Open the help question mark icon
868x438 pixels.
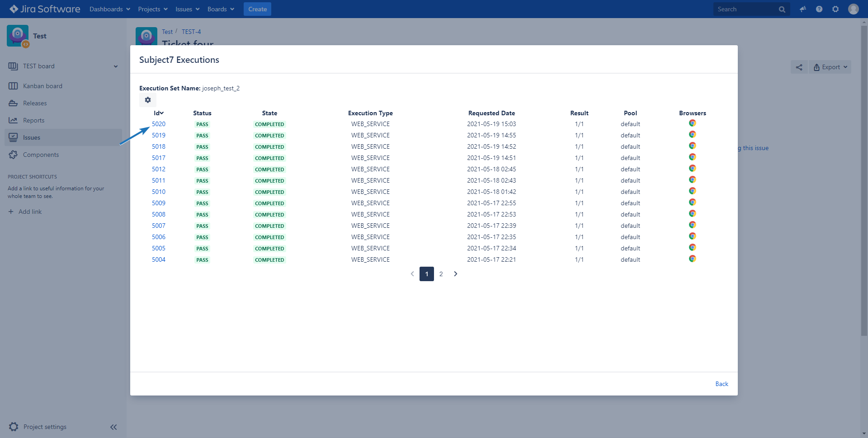[819, 9]
